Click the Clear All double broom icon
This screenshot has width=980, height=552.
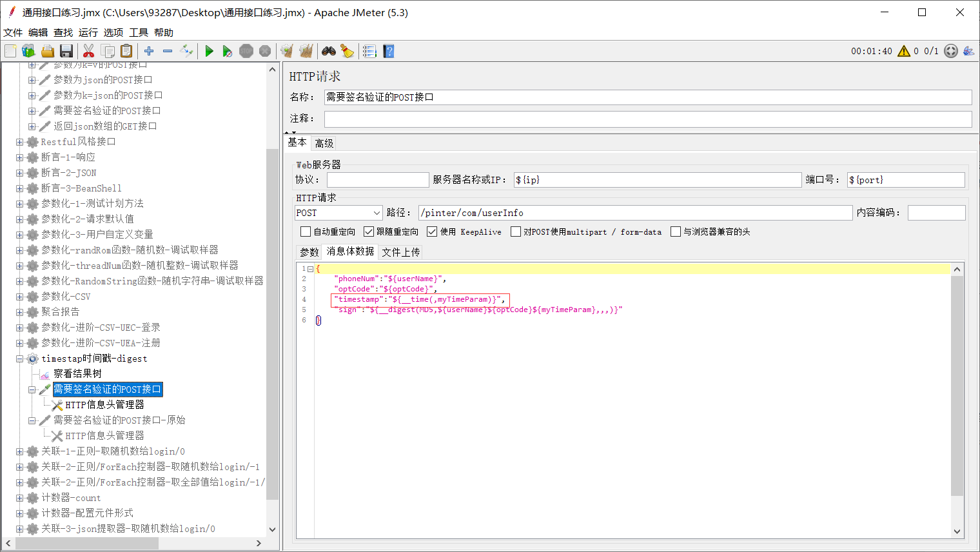[306, 51]
